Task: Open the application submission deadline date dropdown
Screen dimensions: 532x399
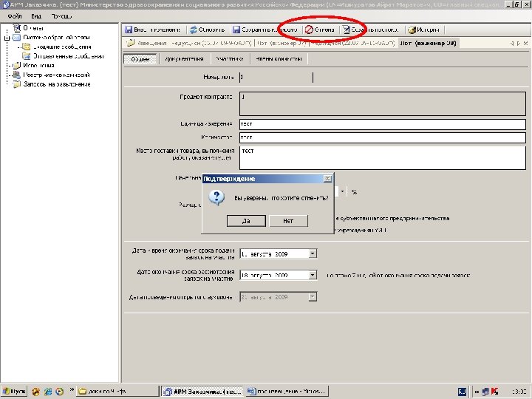Action: click(x=313, y=253)
